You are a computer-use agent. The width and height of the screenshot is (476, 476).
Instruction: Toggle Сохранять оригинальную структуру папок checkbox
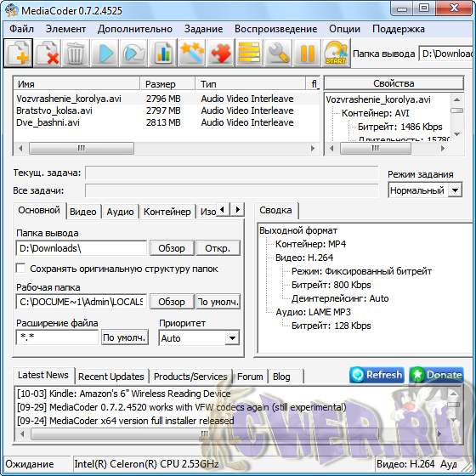(x=20, y=269)
